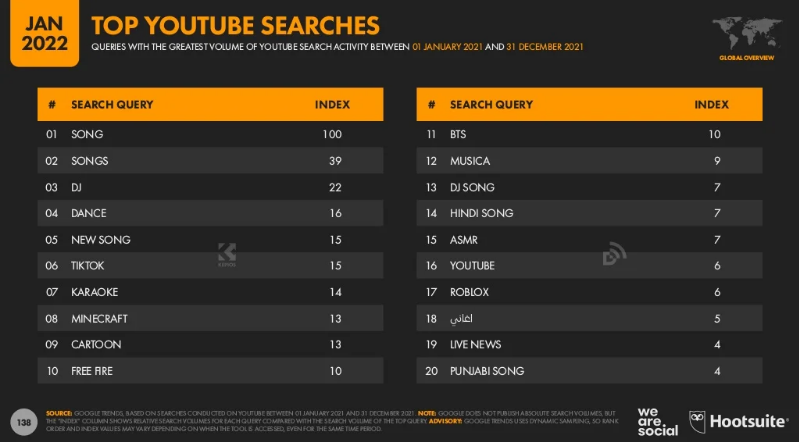This screenshot has height=442, width=799.
Task: Select the MINECRAFT search query row
Action: [x=210, y=318]
